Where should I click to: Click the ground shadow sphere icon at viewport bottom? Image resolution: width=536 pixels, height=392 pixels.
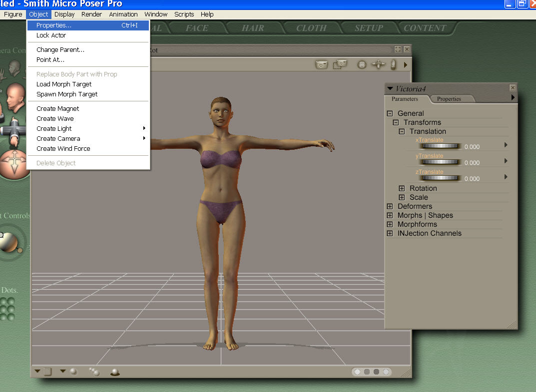pos(115,372)
